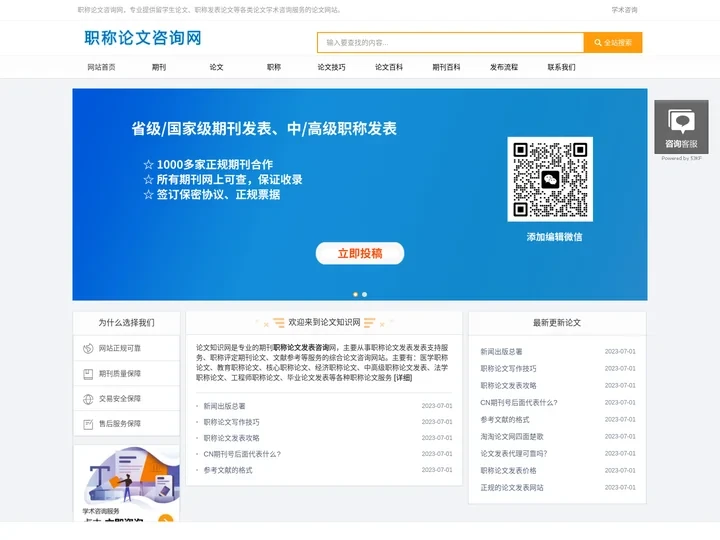
Task: Click the 为什么选择我们 panel heading
Action: 126,323
